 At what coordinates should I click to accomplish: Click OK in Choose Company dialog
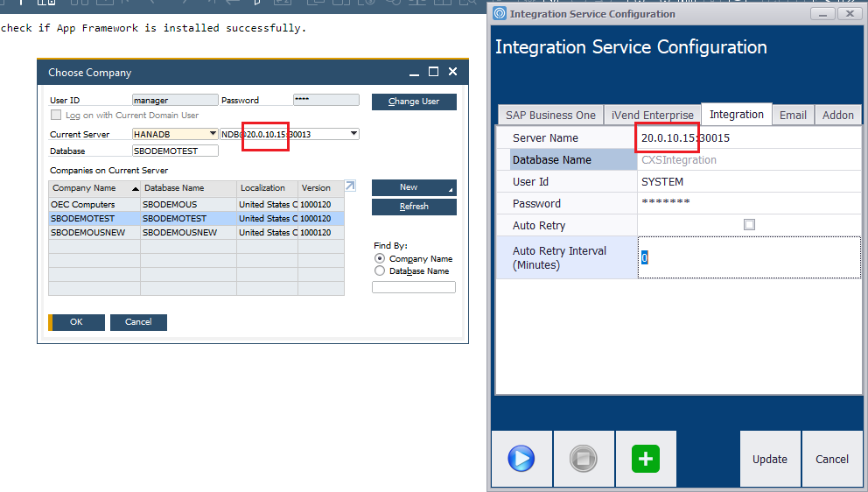[76, 322]
